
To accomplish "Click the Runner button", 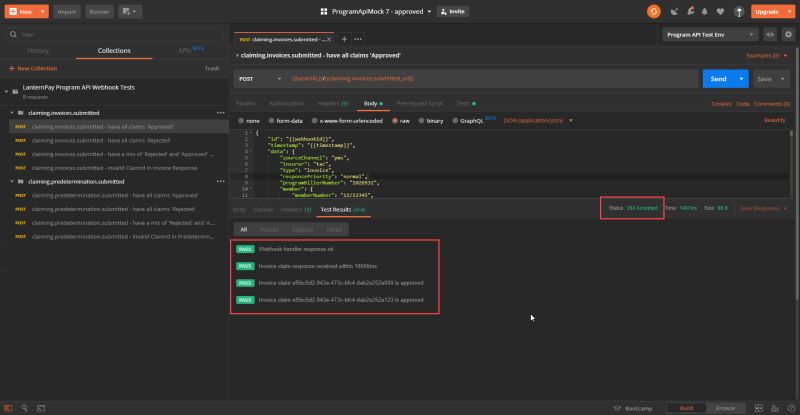I will click(99, 11).
